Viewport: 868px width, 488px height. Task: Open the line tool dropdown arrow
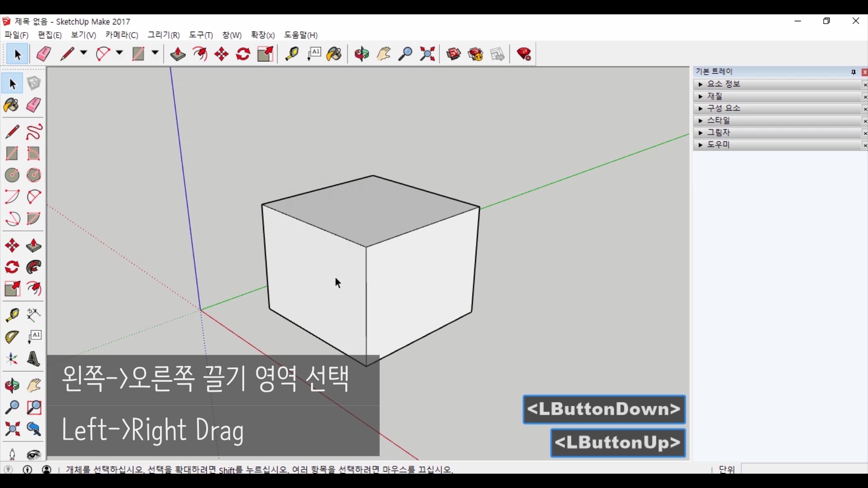(84, 53)
